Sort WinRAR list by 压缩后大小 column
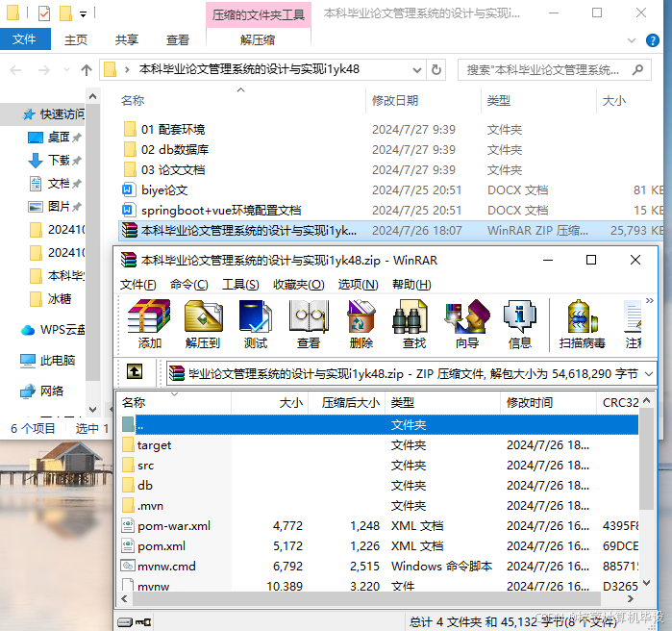The image size is (672, 631). click(x=347, y=402)
